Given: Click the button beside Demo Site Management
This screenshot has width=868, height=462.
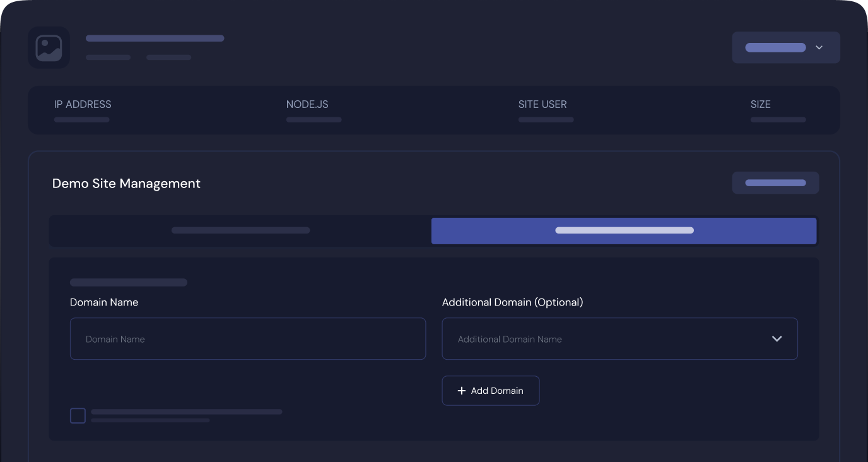Looking at the screenshot, I should pyautogui.click(x=775, y=183).
